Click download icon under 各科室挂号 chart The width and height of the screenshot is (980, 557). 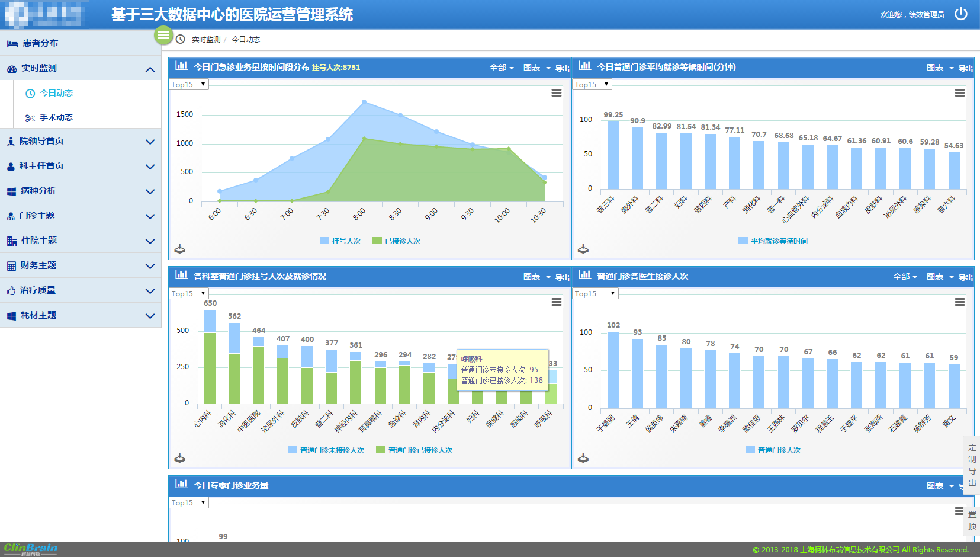tap(180, 457)
